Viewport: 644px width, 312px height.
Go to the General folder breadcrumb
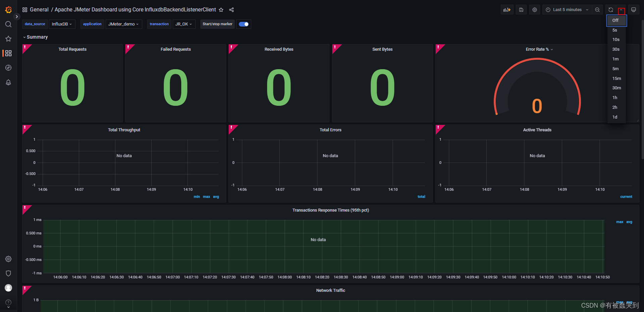tap(39, 10)
